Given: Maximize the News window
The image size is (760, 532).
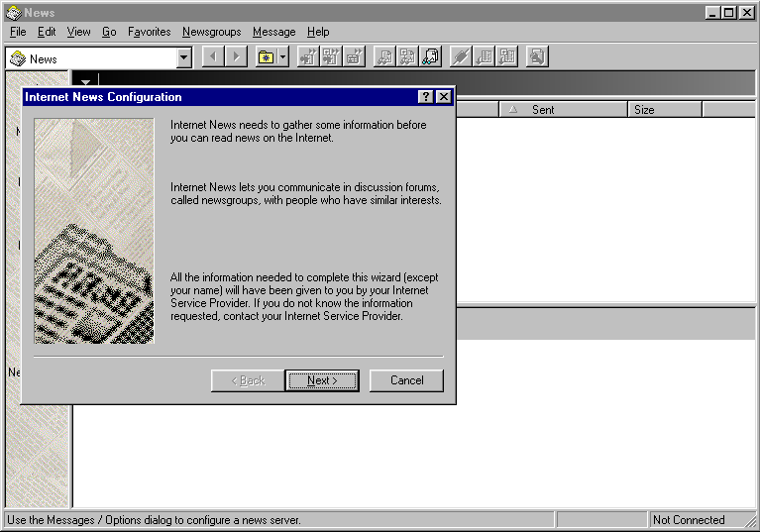Looking at the screenshot, I should pos(728,13).
